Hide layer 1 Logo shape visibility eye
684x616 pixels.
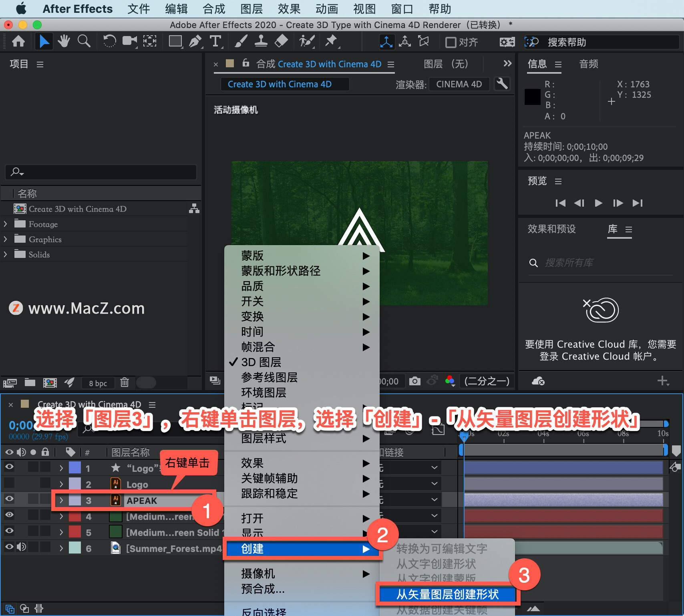[x=9, y=467]
